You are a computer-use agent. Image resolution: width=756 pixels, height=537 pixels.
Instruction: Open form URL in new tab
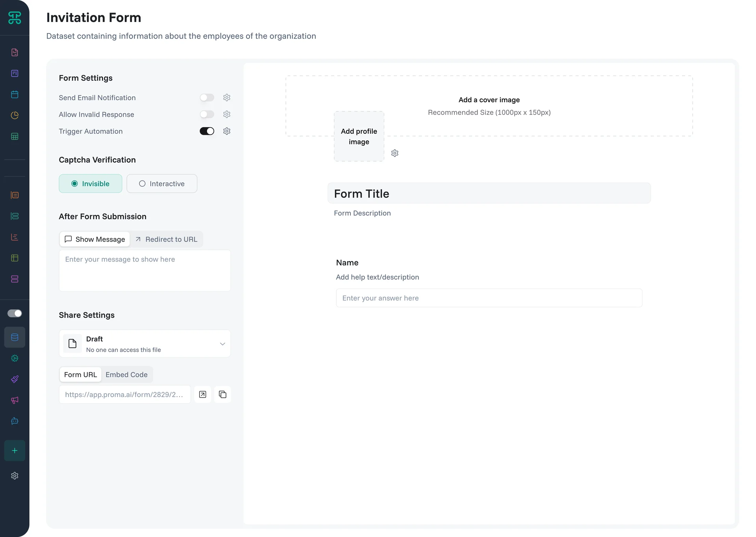pyautogui.click(x=202, y=394)
